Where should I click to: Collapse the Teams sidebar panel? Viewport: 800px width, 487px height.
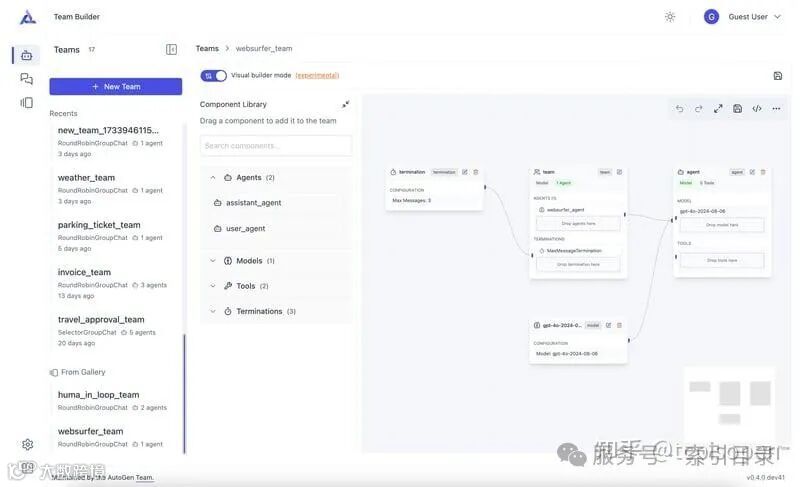pos(171,49)
